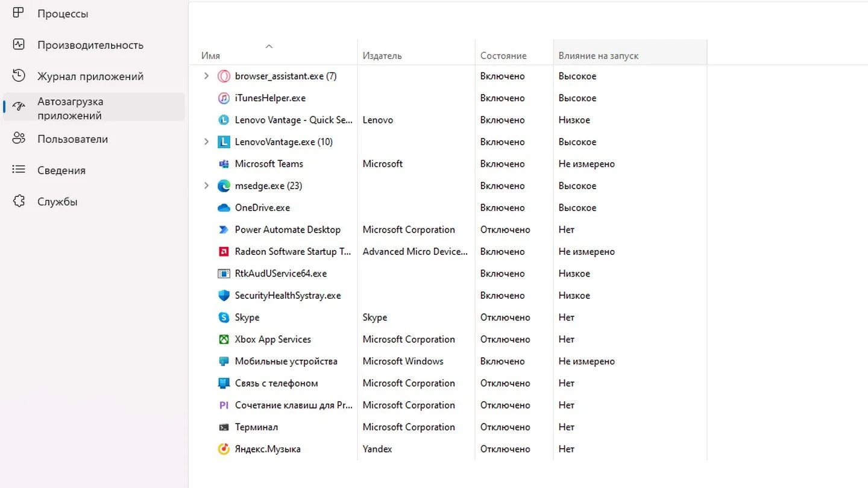Click the Журнал приложений history icon
868x488 pixels.
click(19, 76)
